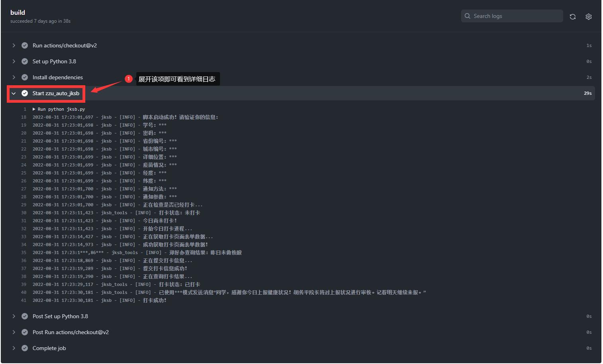
Task: Click the 29s duration of Start zzu_auto_jksb
Action: pyautogui.click(x=588, y=93)
